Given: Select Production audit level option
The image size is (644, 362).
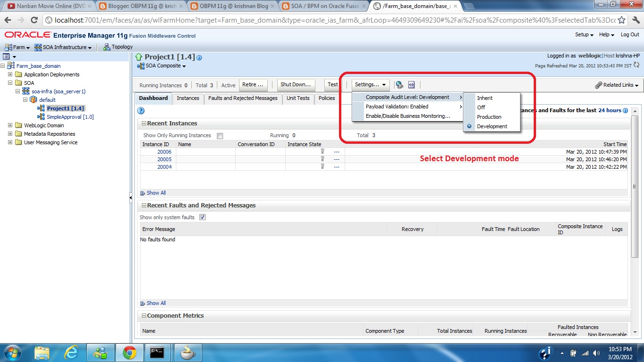Looking at the screenshot, I should coord(492,117).
